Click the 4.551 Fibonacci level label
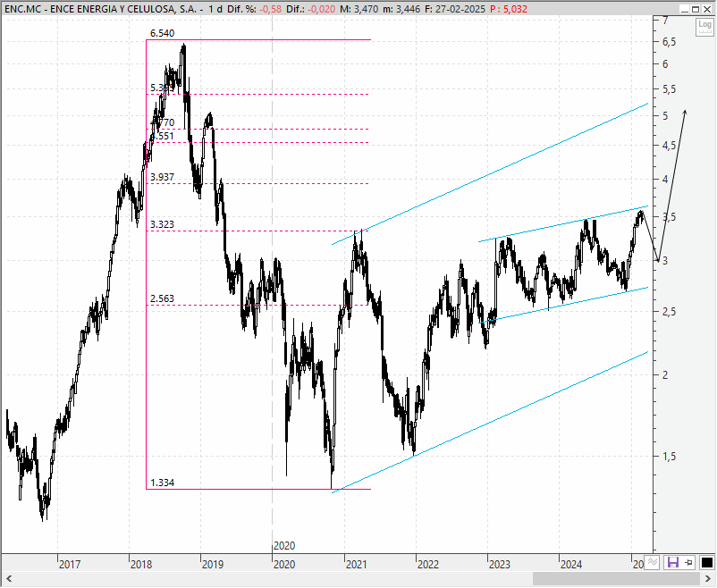The width and height of the screenshot is (717, 588). click(x=163, y=136)
